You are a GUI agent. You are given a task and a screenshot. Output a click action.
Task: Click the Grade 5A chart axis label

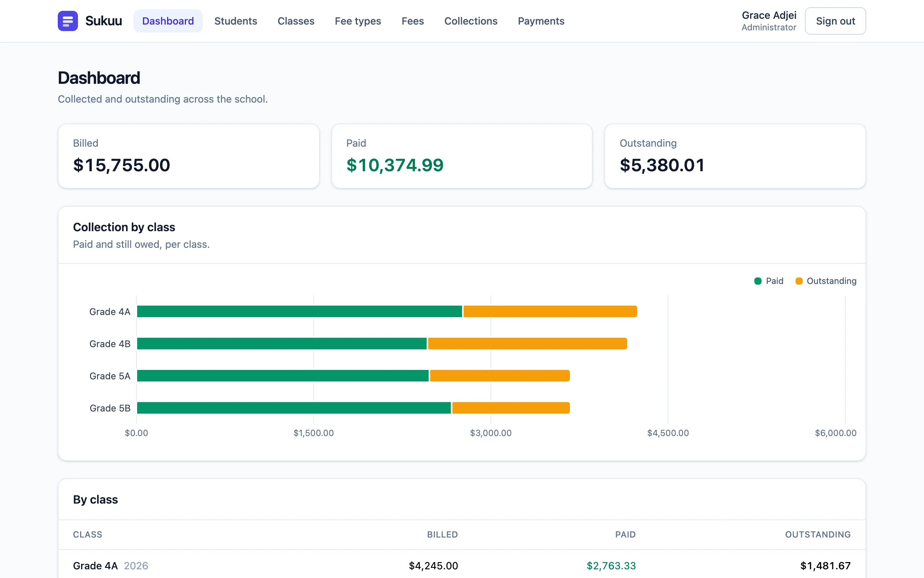coord(110,376)
